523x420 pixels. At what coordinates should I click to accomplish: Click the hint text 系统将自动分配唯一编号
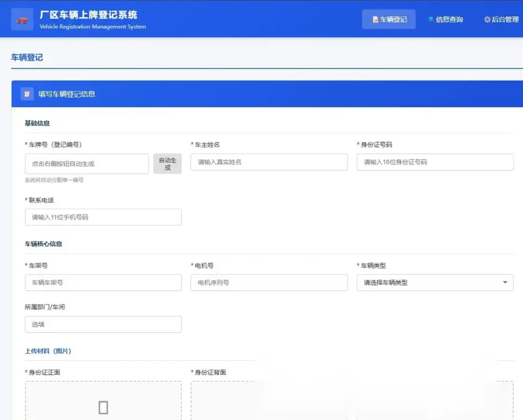pos(54,180)
